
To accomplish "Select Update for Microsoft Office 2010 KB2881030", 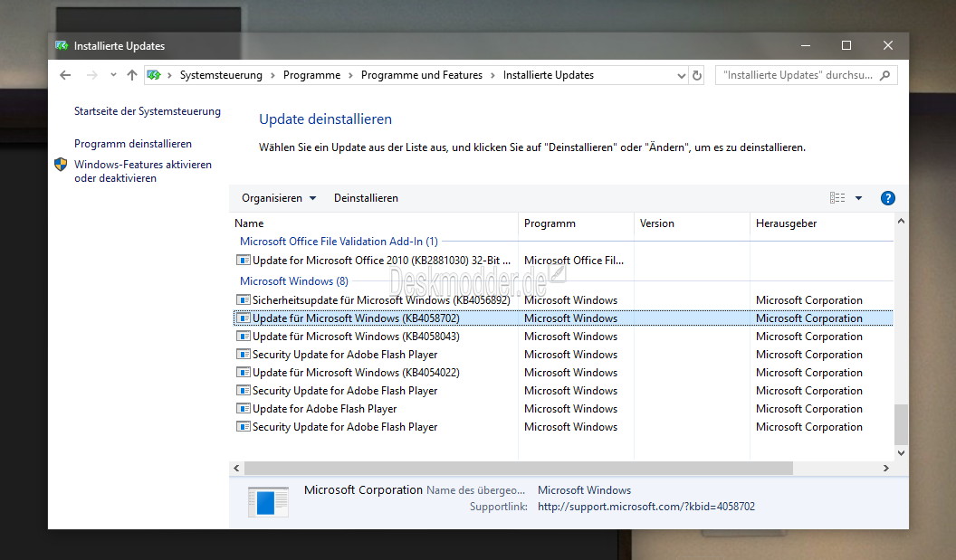I will click(564, 261).
